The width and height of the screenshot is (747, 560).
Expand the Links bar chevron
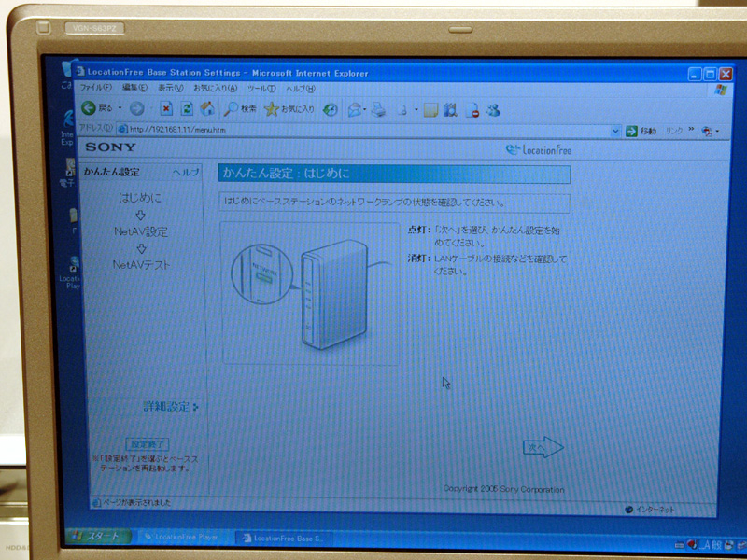(691, 130)
